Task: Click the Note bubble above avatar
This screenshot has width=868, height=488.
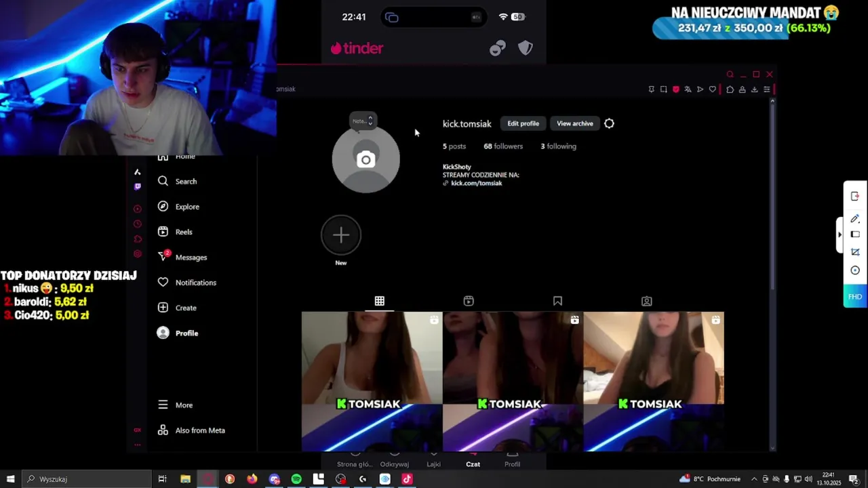Action: click(x=362, y=121)
